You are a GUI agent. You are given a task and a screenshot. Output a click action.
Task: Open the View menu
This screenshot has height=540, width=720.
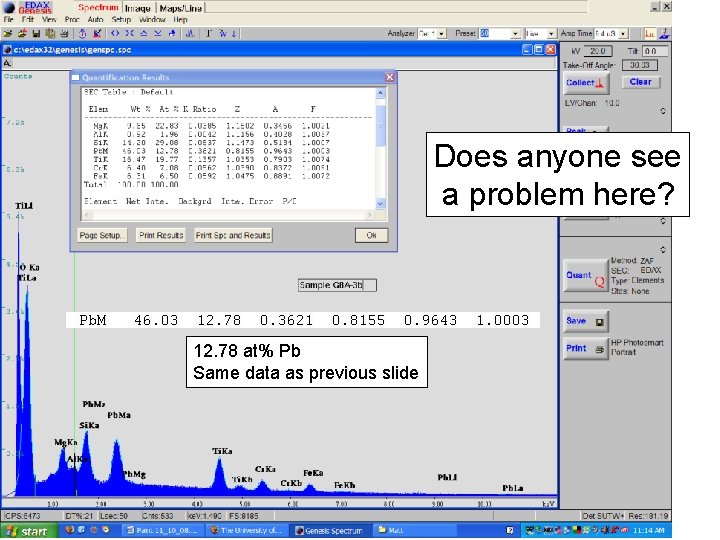click(x=49, y=19)
